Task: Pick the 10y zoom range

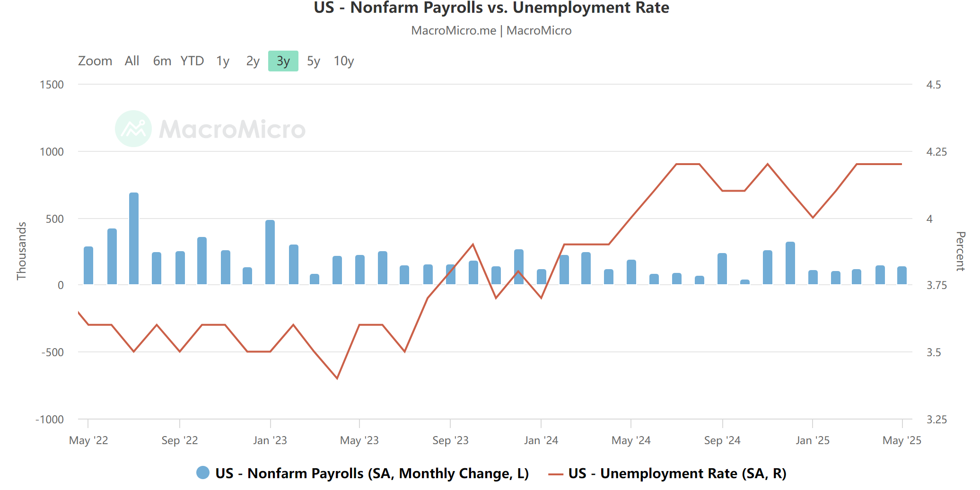Action: click(344, 61)
